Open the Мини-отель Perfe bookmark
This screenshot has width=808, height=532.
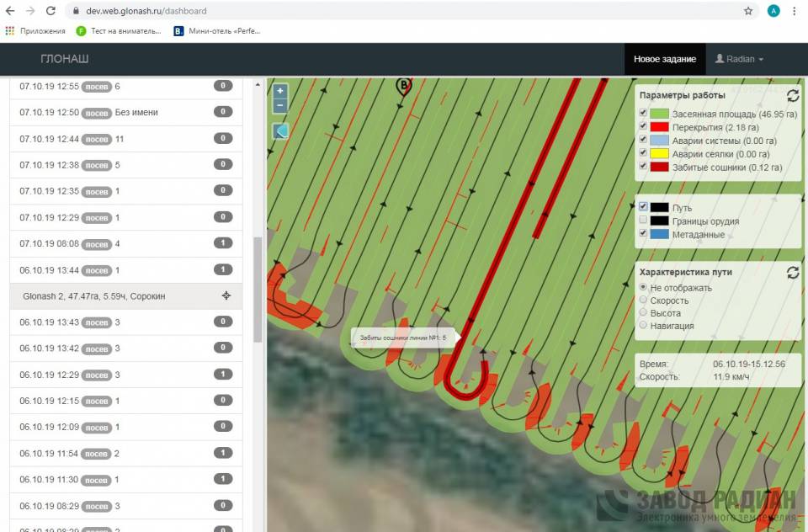pyautogui.click(x=217, y=31)
